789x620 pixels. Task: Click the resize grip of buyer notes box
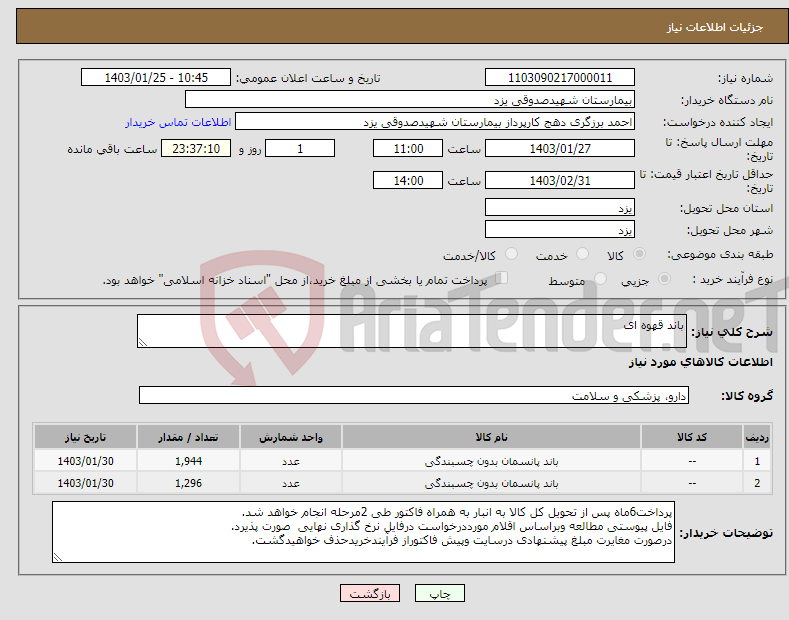pyautogui.click(x=58, y=557)
